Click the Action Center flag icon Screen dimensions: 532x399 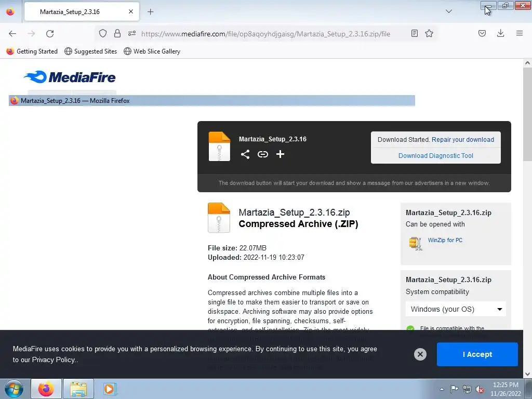point(454,389)
